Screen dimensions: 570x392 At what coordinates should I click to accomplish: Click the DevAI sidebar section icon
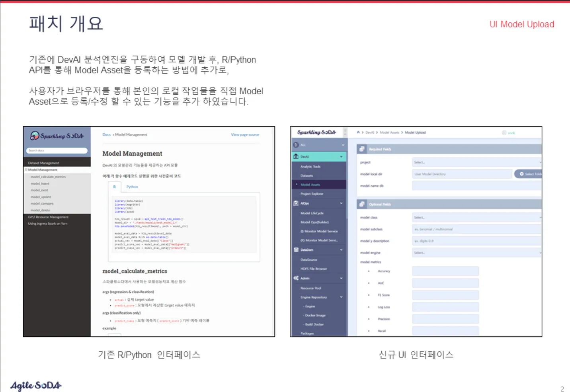296,157
